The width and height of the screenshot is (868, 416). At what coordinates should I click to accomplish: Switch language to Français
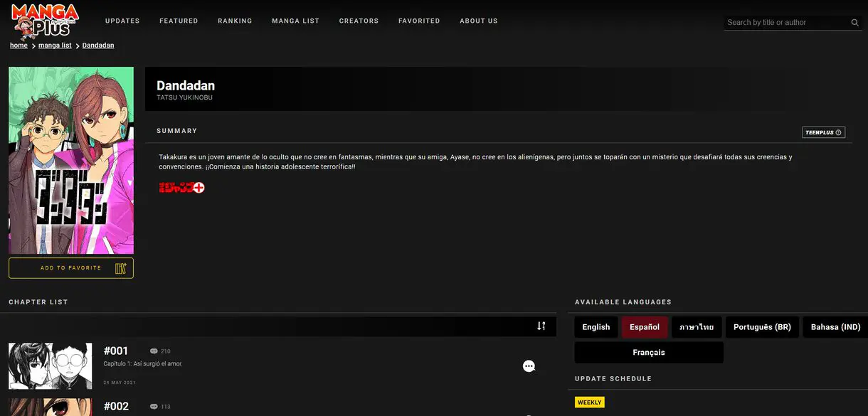(x=649, y=353)
